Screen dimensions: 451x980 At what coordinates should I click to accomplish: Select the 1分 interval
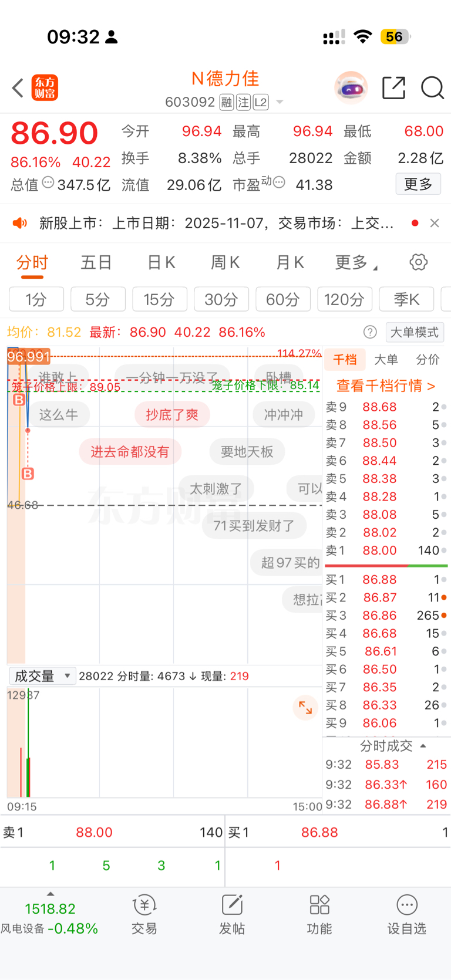(36, 299)
